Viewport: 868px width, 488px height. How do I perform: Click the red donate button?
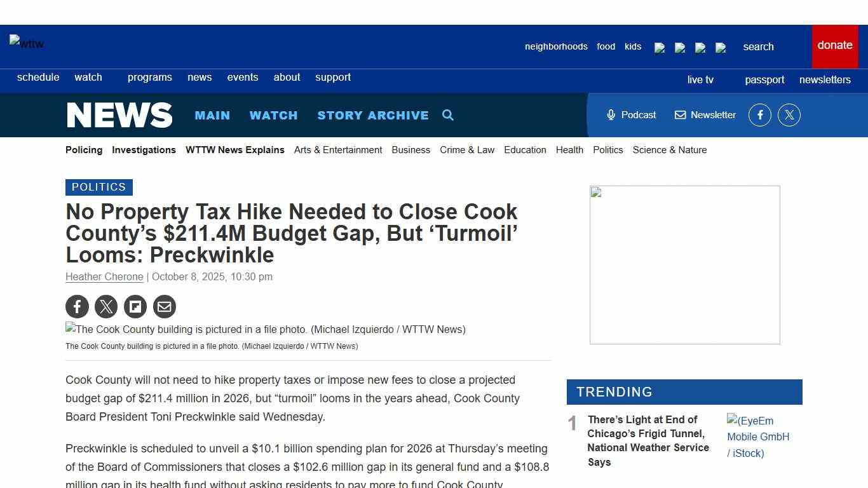(834, 45)
